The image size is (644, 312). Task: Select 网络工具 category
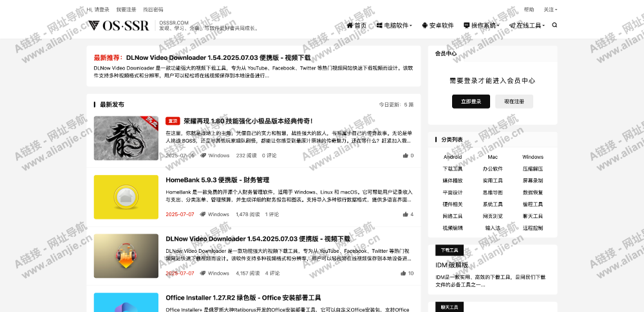pyautogui.click(x=453, y=216)
